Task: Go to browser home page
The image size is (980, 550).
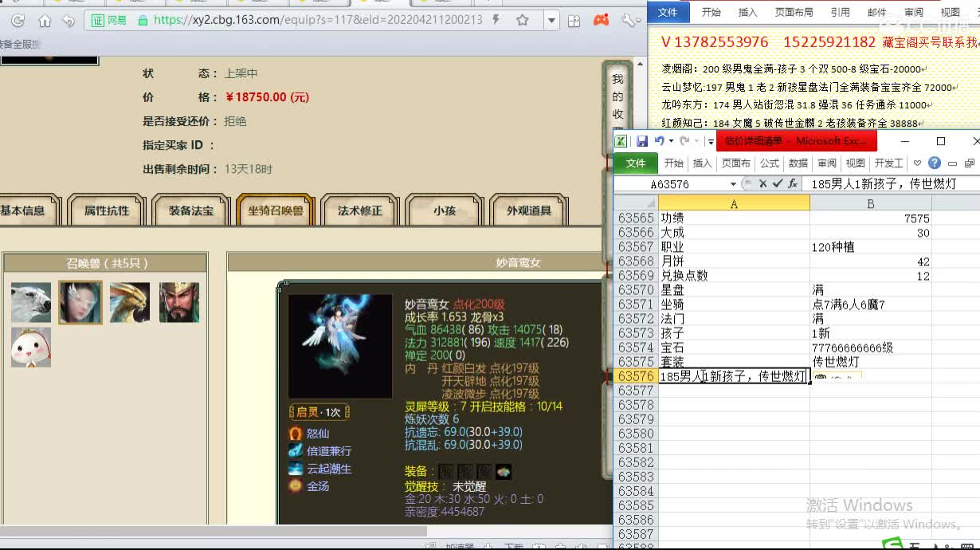Action: 45,21
